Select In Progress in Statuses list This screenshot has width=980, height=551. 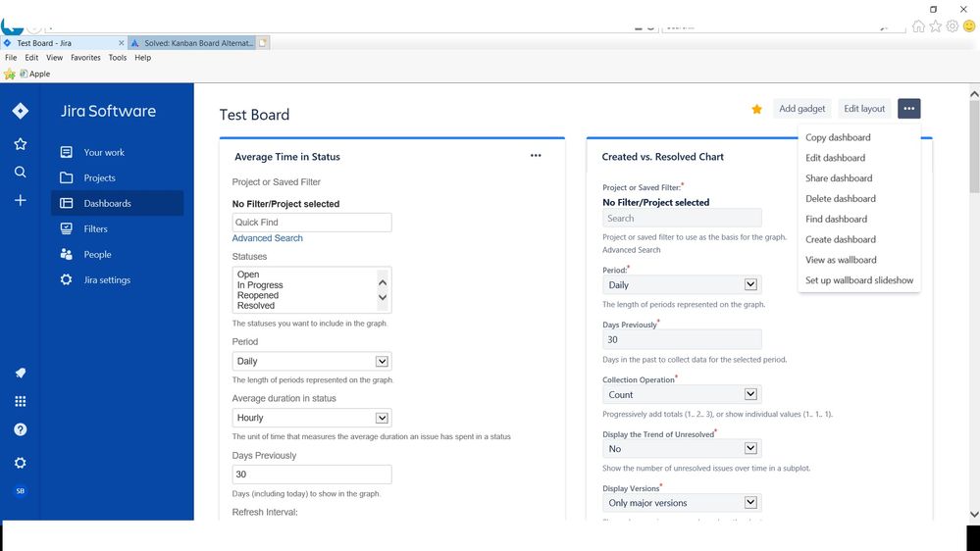[x=260, y=285]
